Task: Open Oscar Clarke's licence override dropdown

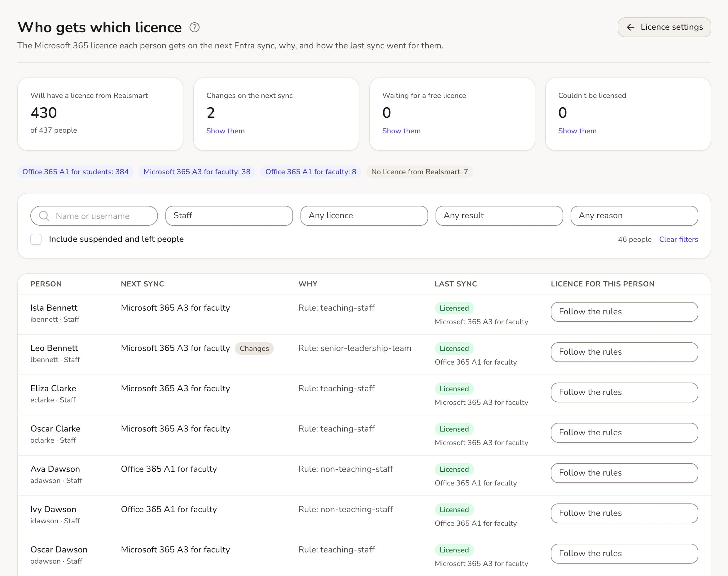Action: tap(624, 433)
